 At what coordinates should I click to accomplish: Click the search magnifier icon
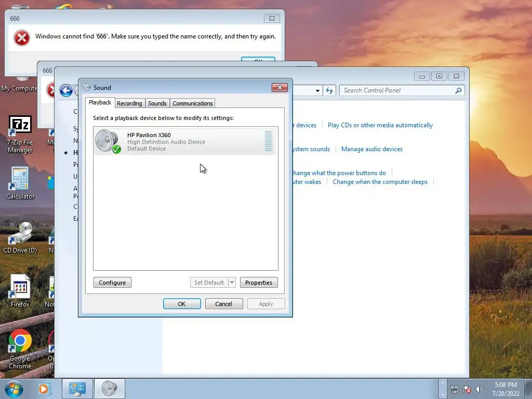[x=458, y=90]
